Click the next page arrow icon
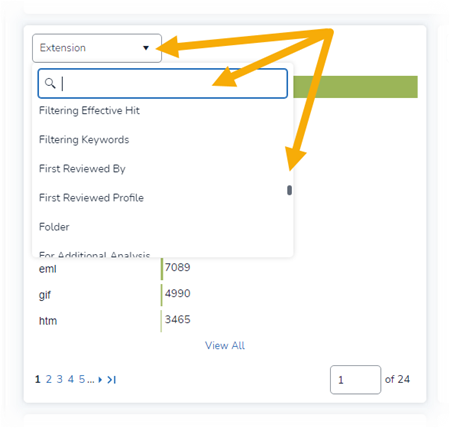The image size is (450, 428). [100, 379]
